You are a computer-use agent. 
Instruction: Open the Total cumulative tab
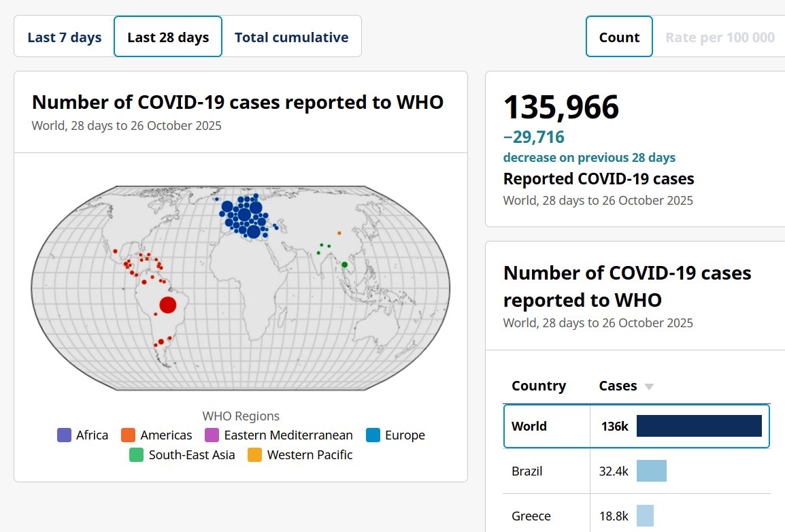[291, 37]
